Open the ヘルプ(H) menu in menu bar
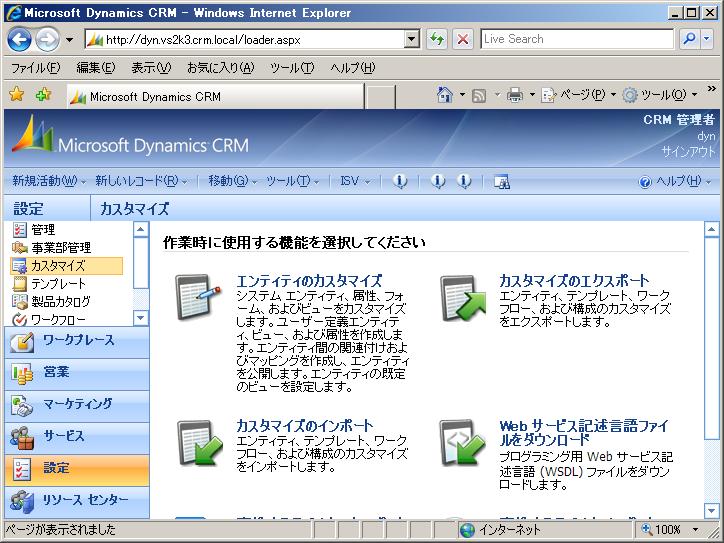724x543 pixels. tap(353, 68)
